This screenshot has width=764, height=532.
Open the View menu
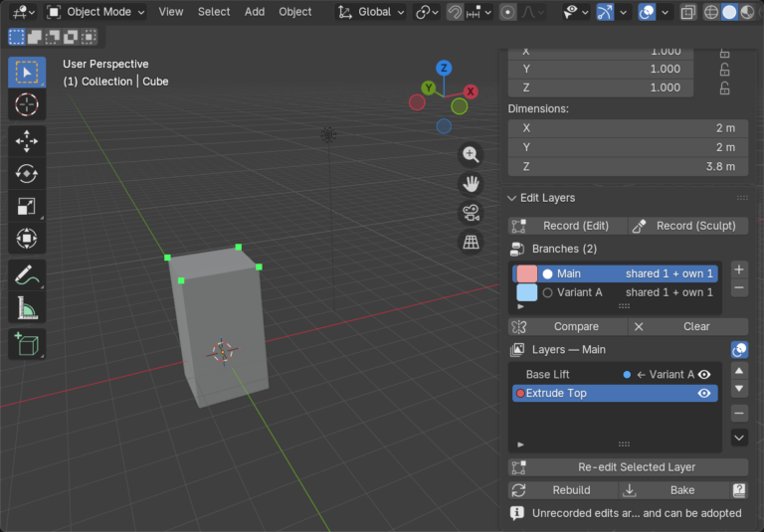(171, 12)
